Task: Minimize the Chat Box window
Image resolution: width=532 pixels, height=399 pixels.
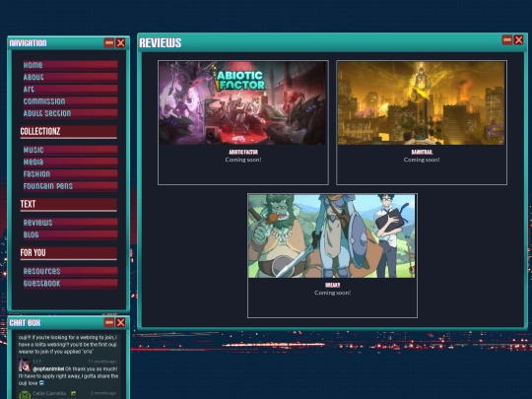Action: tap(109, 322)
